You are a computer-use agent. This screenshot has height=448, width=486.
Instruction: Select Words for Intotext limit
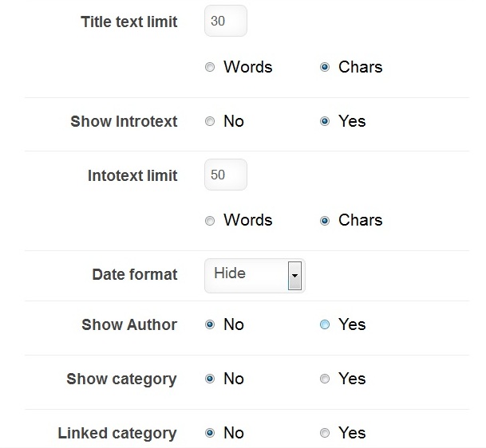pyautogui.click(x=211, y=221)
